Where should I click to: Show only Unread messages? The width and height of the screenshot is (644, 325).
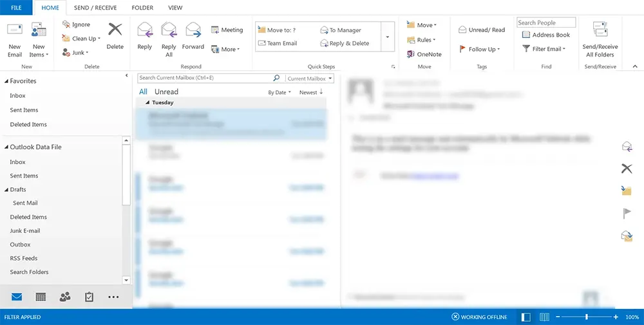166,91
